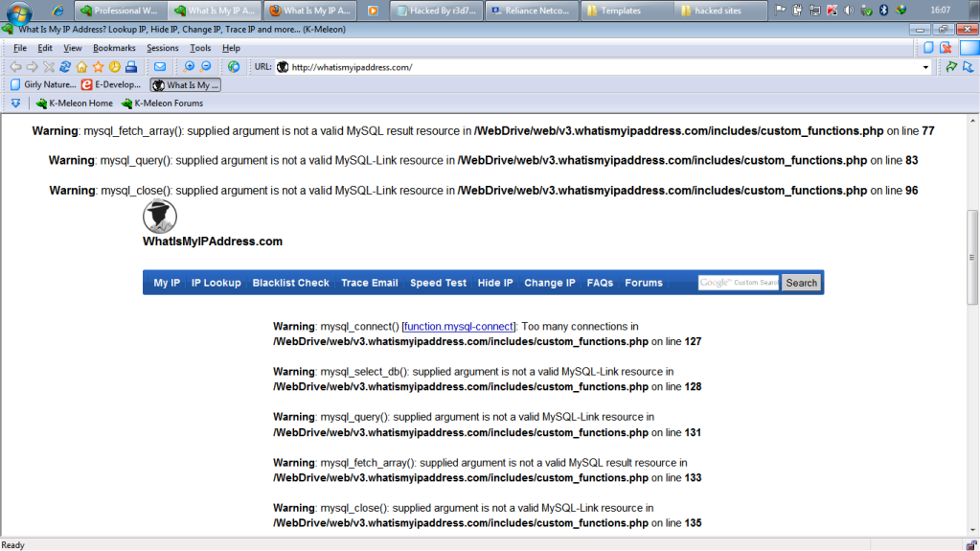Viewport: 980px width, 551px height.
Task: Open a new tab with blue page icon
Action: pyautogui.click(x=929, y=48)
